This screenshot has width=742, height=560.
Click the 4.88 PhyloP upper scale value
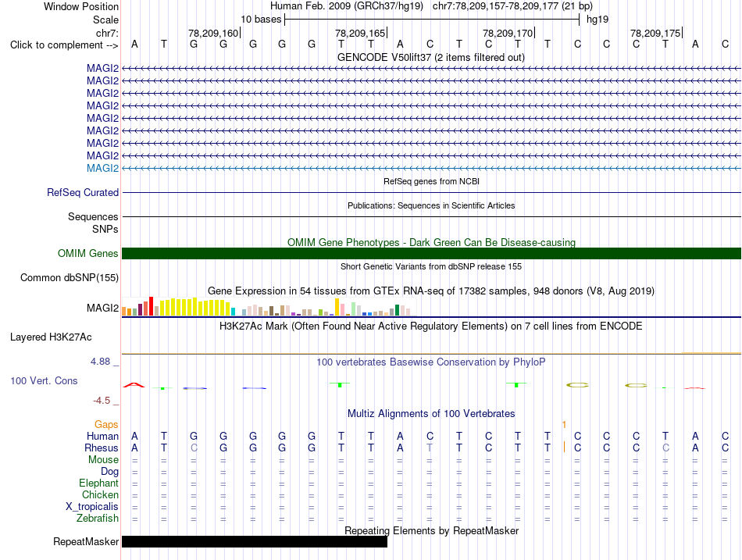click(x=100, y=362)
